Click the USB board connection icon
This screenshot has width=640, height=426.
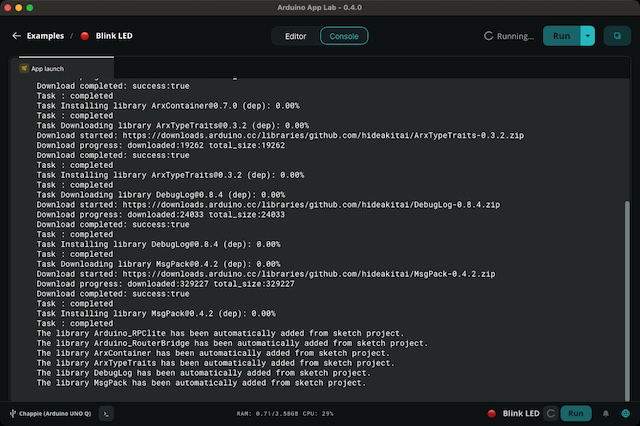(x=11, y=412)
